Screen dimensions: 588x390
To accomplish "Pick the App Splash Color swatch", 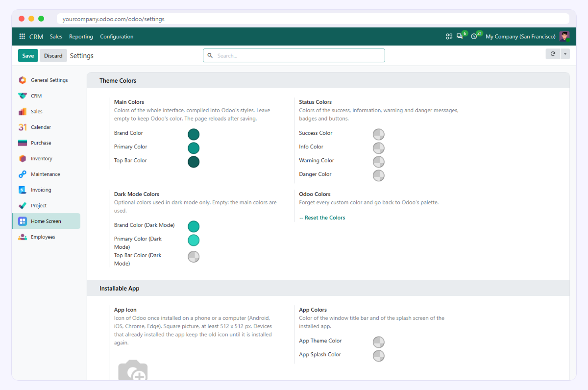I will 379,356.
